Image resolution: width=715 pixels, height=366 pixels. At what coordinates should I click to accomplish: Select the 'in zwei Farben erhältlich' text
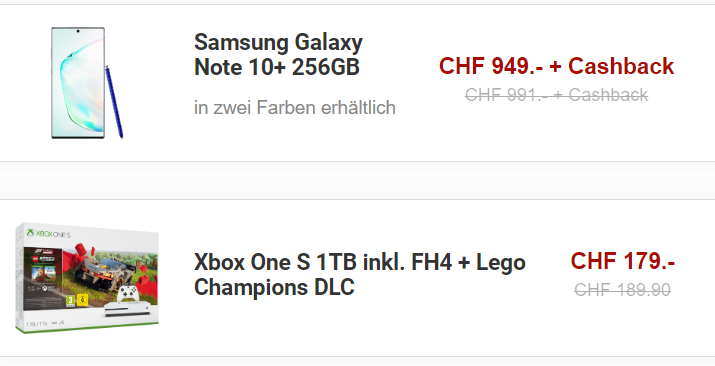click(x=295, y=108)
